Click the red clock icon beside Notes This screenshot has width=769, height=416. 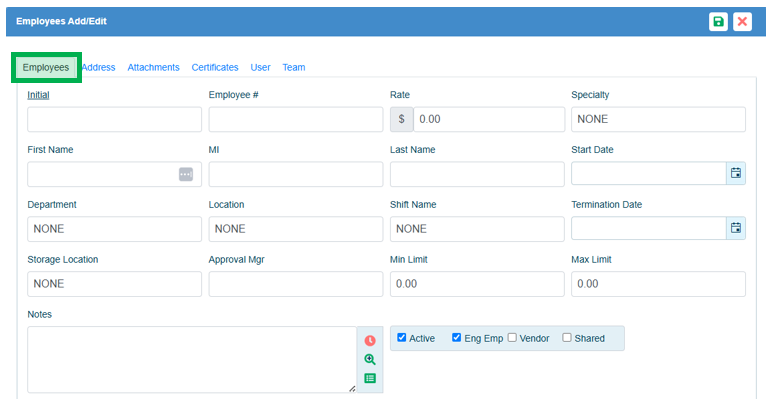[x=370, y=341]
